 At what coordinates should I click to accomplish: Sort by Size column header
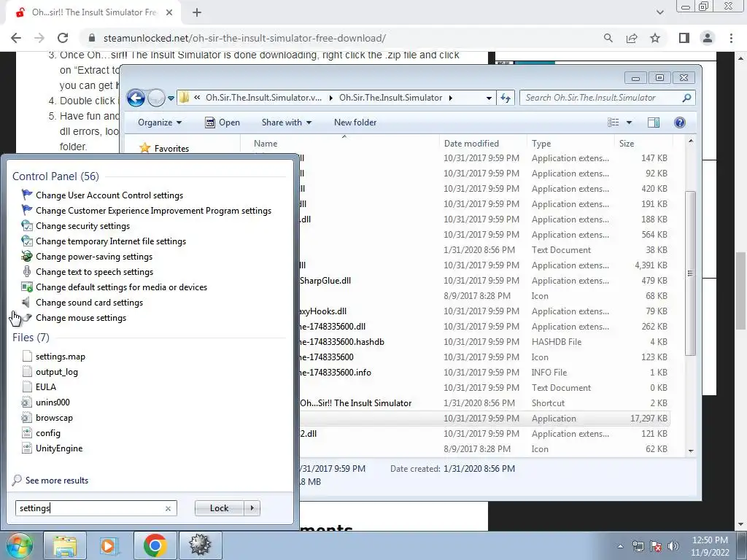tap(643, 144)
